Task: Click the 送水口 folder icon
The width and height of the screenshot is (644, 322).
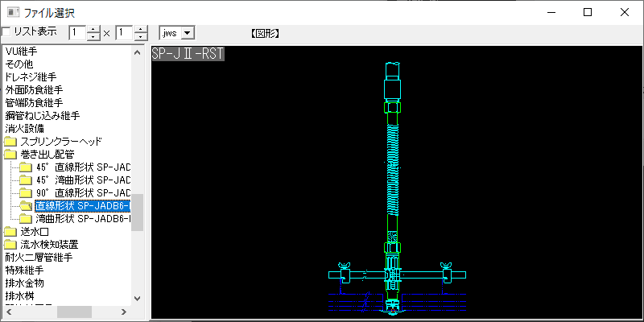Action: 10,232
